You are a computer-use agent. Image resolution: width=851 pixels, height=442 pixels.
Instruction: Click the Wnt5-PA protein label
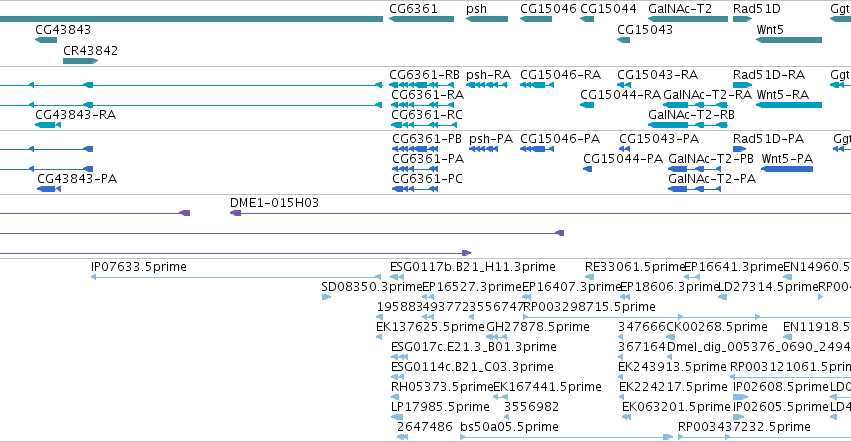click(787, 159)
